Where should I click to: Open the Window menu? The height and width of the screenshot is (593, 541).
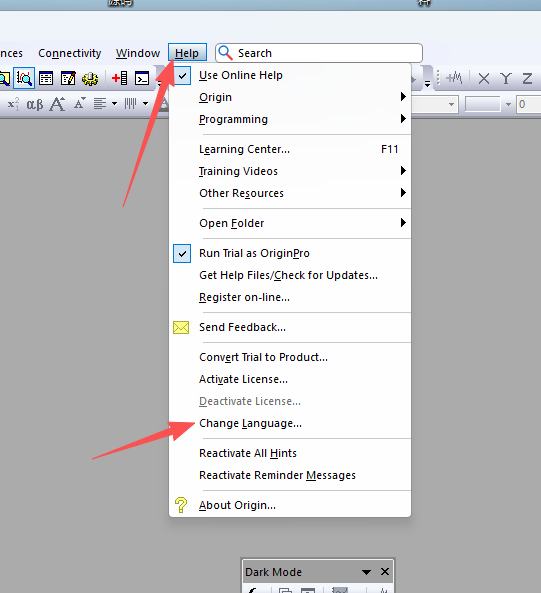(x=138, y=53)
